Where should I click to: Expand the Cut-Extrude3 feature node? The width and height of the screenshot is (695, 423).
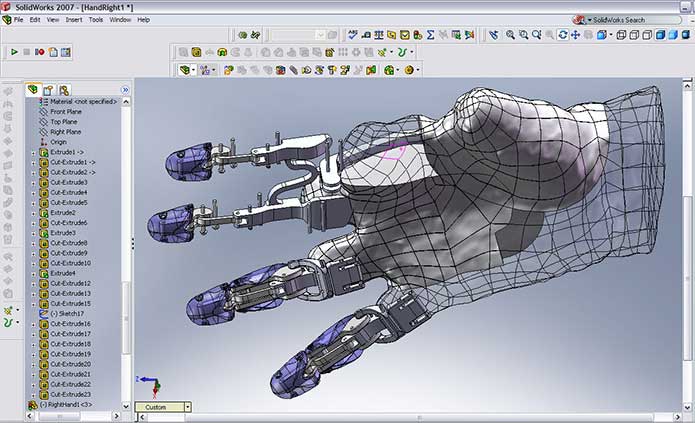click(x=33, y=183)
